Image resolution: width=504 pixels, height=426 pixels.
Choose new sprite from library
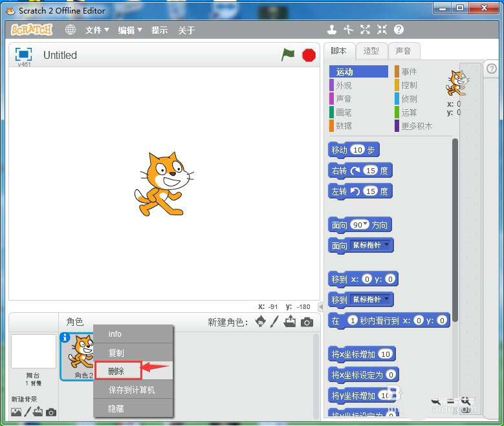[261, 321]
